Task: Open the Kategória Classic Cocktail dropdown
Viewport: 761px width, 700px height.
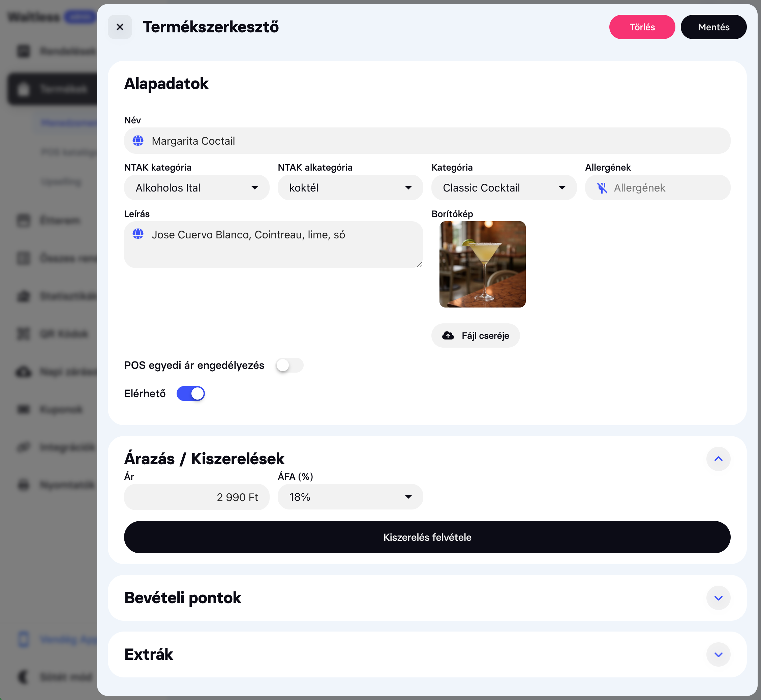Action: (x=504, y=188)
